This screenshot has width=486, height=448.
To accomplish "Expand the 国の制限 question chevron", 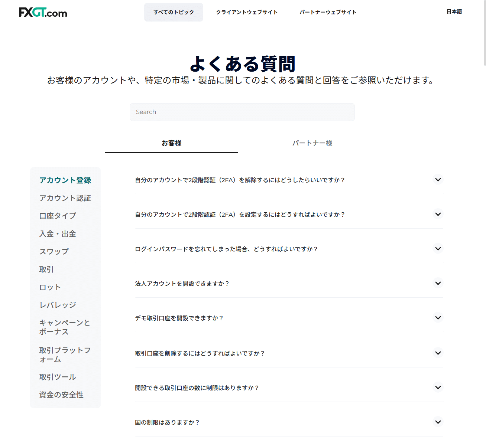I will click(438, 422).
